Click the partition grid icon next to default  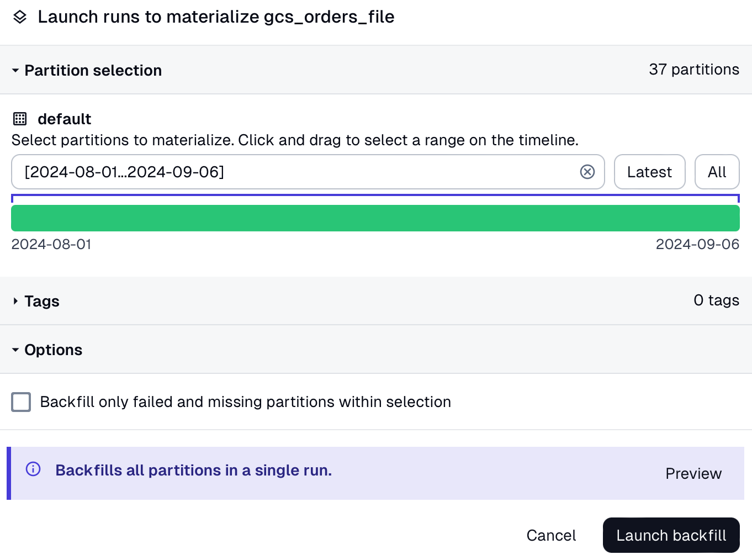pos(20,119)
